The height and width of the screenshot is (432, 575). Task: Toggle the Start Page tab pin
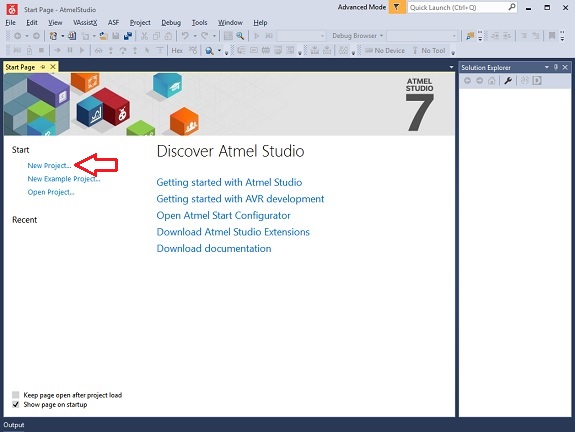43,67
